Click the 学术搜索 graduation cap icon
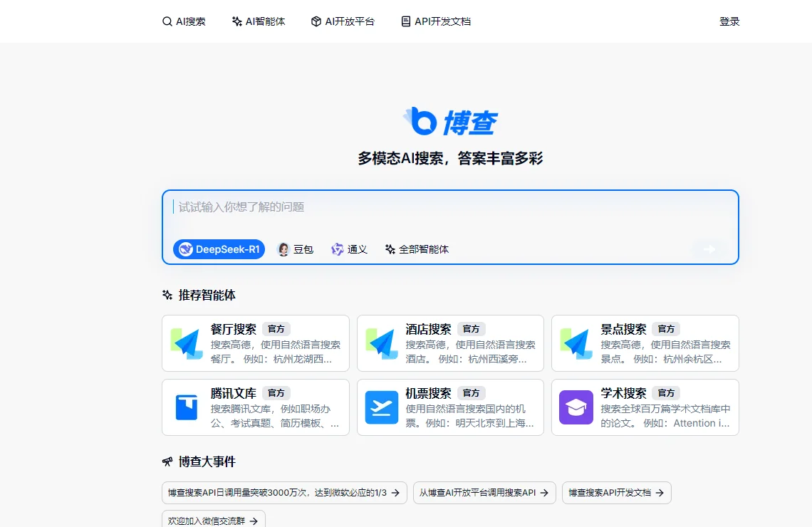Screen dimensions: 812x527 pos(576,407)
